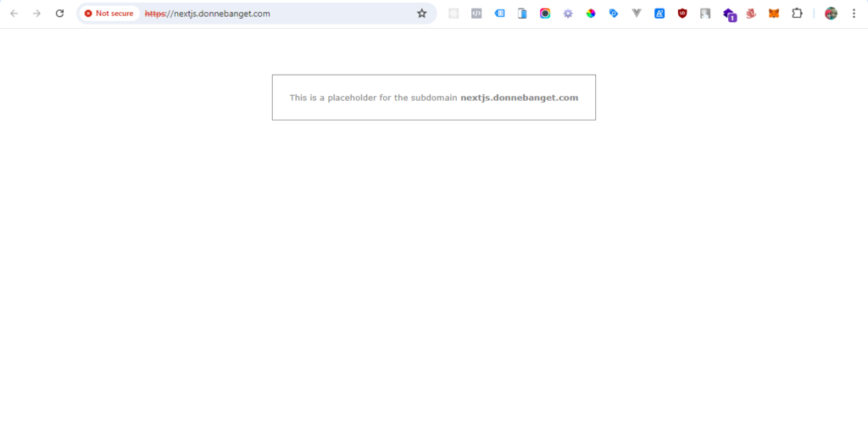The width and height of the screenshot is (868, 431).
Task: Open the React Developer Tools extension
Action: [x=453, y=14]
